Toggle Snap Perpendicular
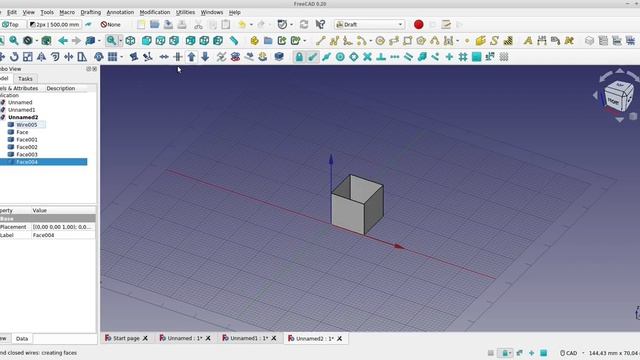 [x=381, y=57]
